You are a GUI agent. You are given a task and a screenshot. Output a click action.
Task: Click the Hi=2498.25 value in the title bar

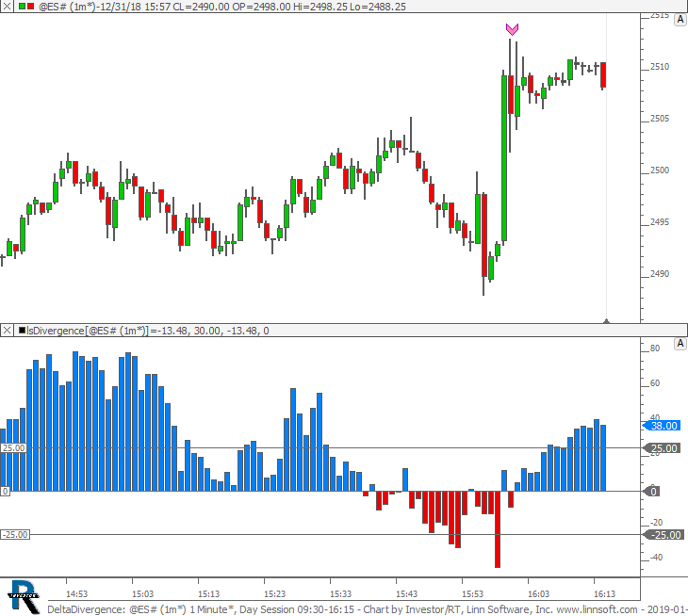coord(320,7)
